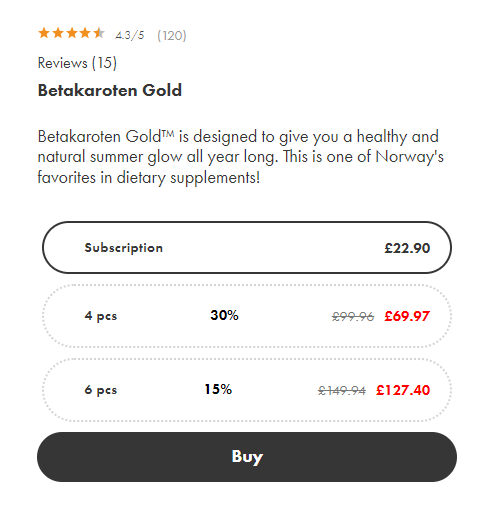The width and height of the screenshot is (493, 515).
Task: Click the red £69.97 sale price
Action: 407,316
